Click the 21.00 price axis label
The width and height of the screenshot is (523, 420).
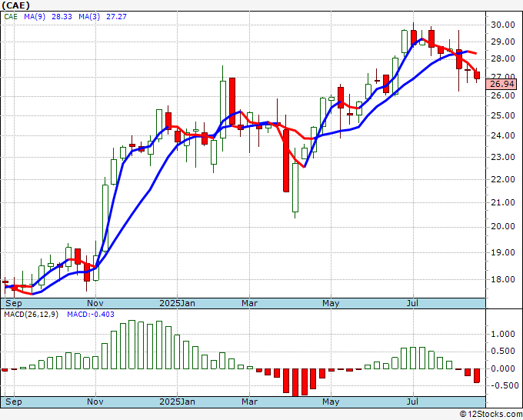click(503, 202)
